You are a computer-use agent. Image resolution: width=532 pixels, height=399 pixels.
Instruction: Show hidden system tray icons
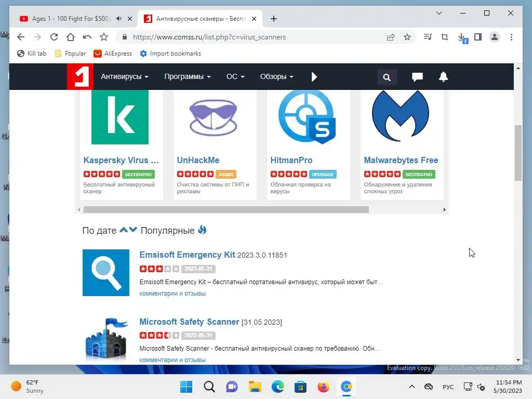click(x=412, y=387)
